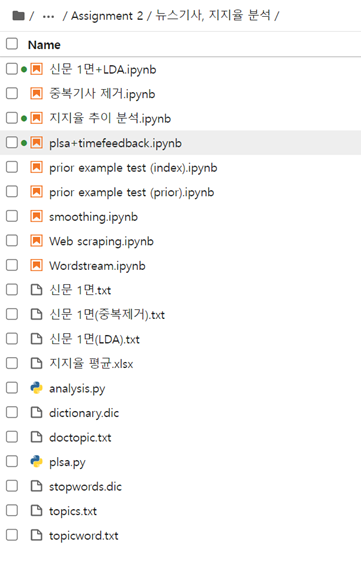Check the box for dictionary.dic
The image size is (361, 566).
[x=12, y=412]
